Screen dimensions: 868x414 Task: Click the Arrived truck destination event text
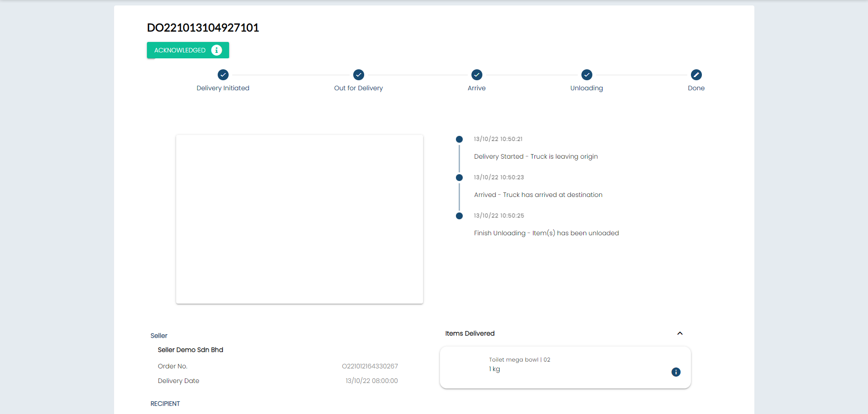pyautogui.click(x=538, y=195)
